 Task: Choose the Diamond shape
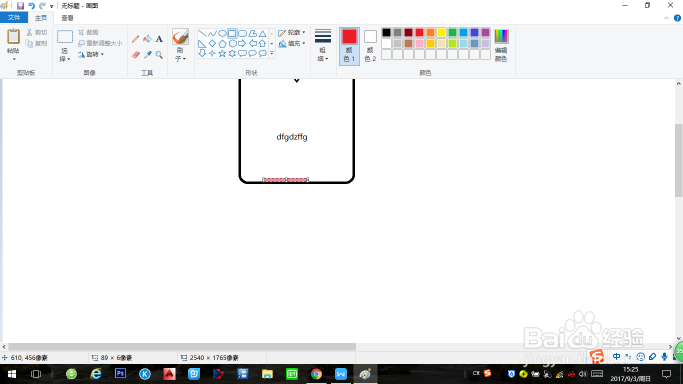click(212, 44)
